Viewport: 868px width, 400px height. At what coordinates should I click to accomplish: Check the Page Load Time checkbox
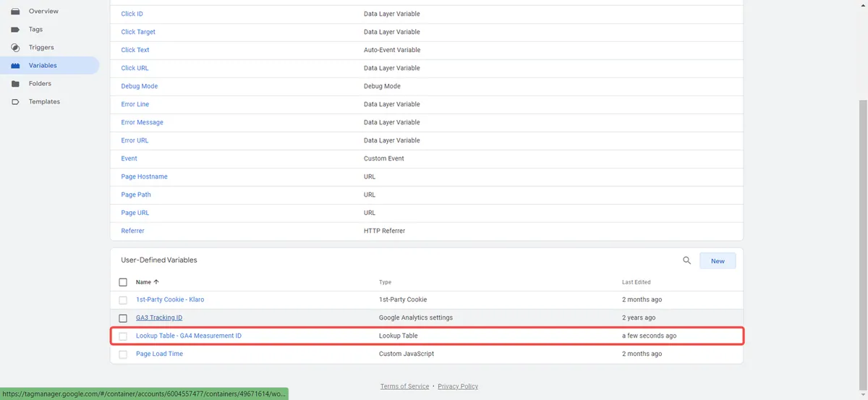click(x=123, y=354)
